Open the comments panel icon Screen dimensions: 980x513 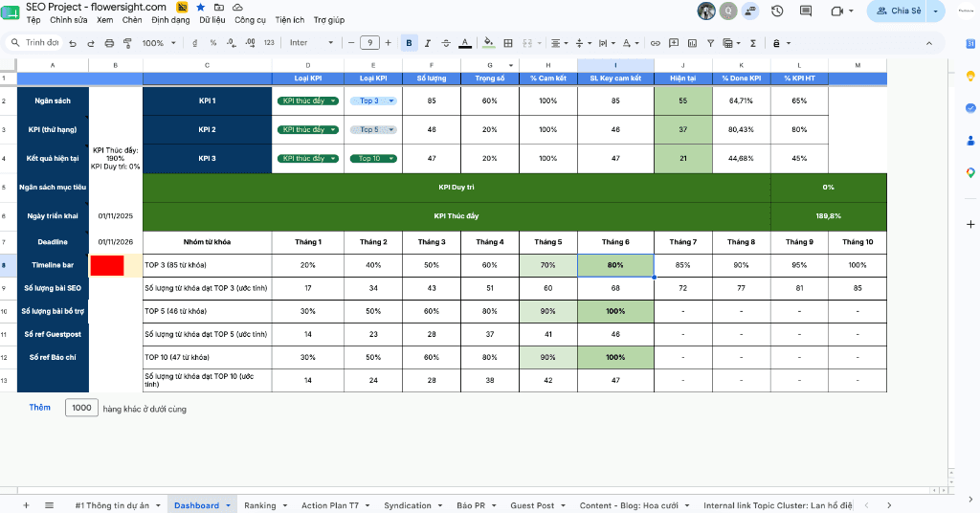[806, 11]
